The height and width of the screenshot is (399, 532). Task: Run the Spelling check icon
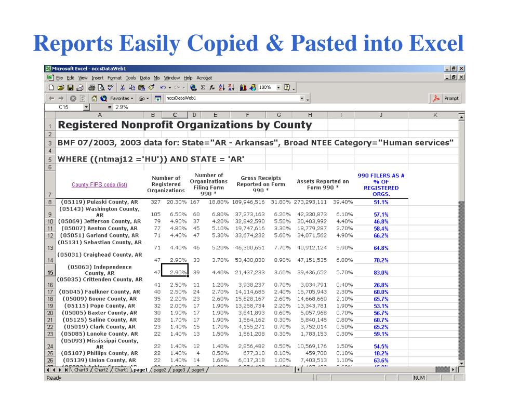tap(111, 87)
